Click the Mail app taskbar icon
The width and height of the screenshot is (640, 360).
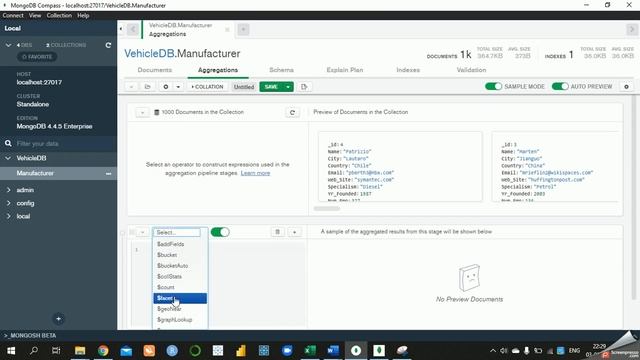point(126,351)
